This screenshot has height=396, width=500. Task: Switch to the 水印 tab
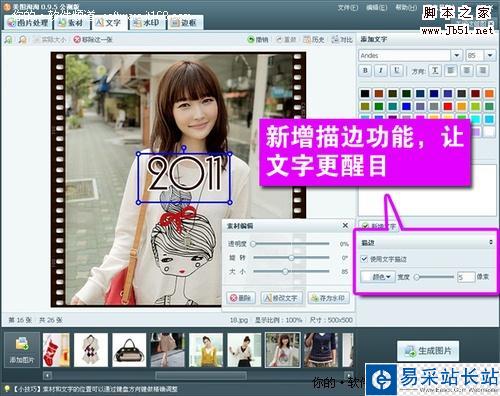click(146, 23)
